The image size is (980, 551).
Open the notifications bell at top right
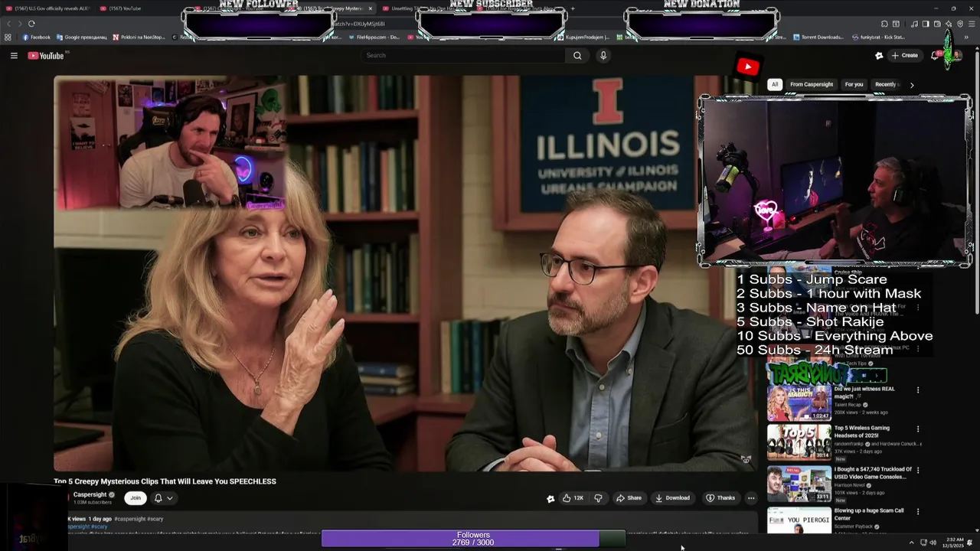click(x=935, y=55)
